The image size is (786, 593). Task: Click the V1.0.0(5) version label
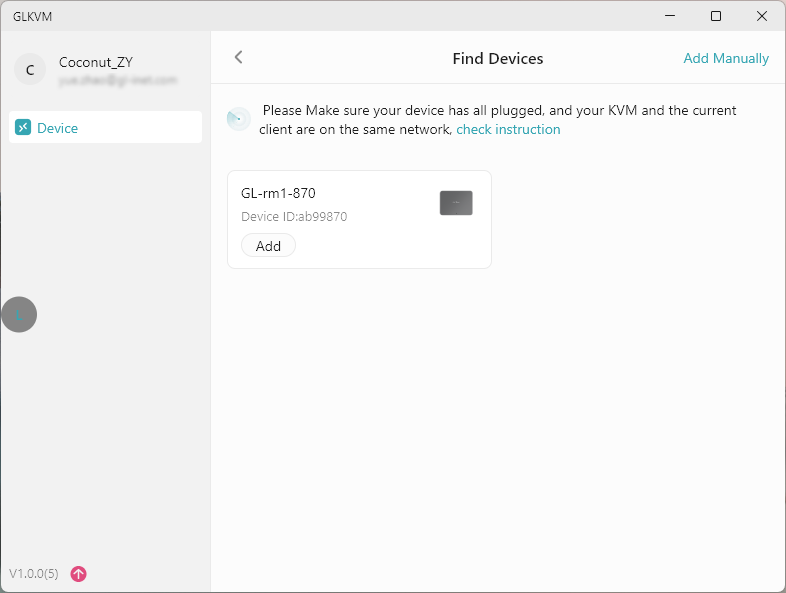pyautogui.click(x=34, y=573)
